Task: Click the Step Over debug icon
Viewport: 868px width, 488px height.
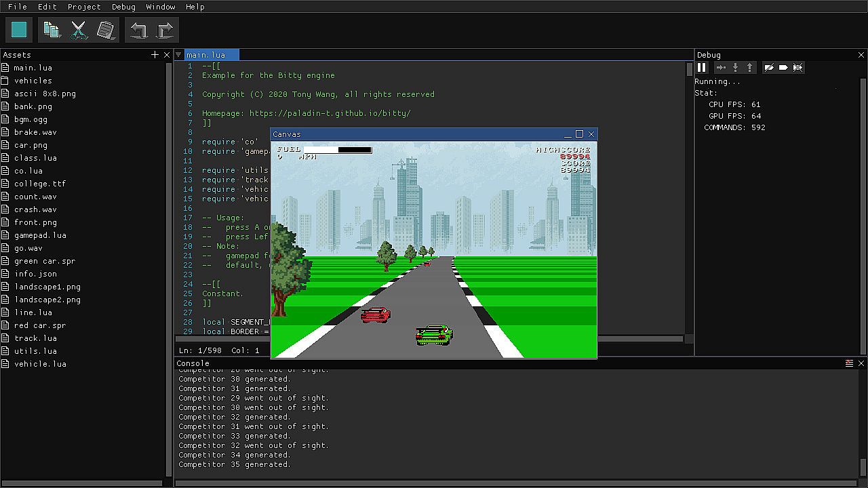Action: (721, 67)
